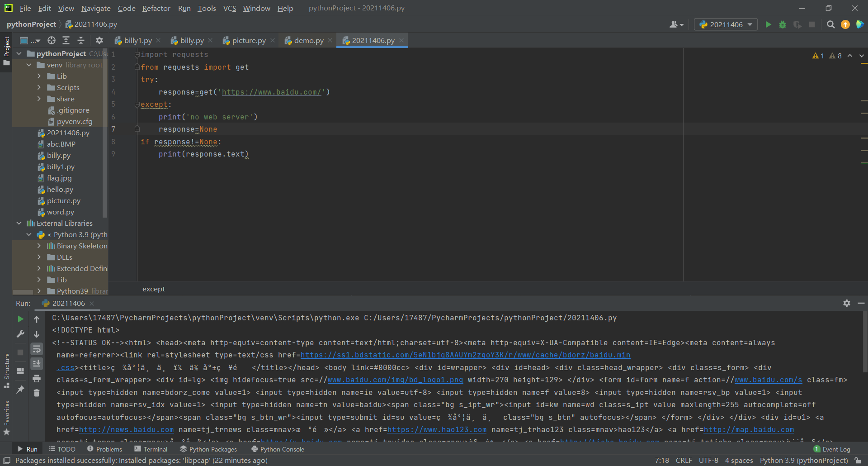Open the 20211406 run configuration dropdown
868x466 pixels.
[x=726, y=24]
